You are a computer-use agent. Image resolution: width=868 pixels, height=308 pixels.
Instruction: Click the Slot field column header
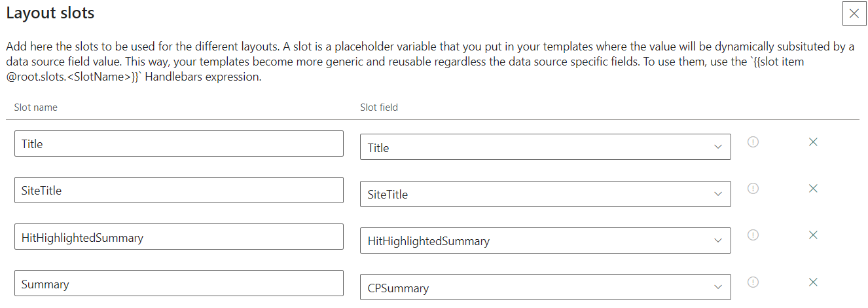click(379, 107)
